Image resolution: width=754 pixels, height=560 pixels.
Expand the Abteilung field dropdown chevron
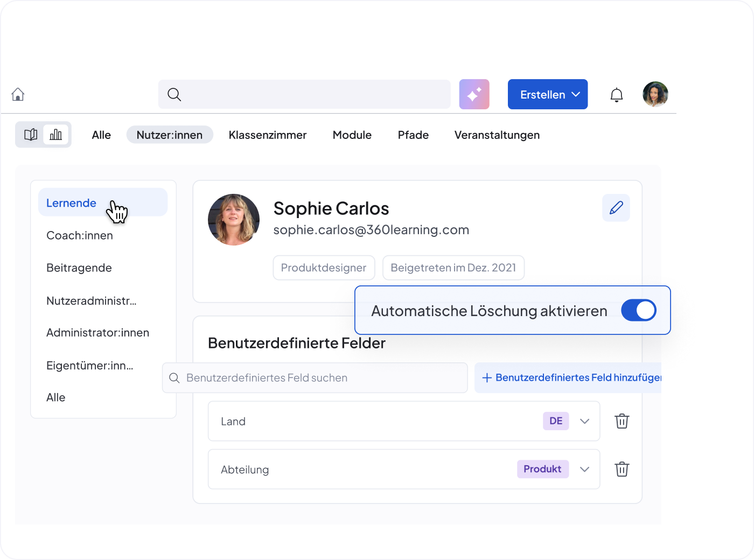point(585,469)
